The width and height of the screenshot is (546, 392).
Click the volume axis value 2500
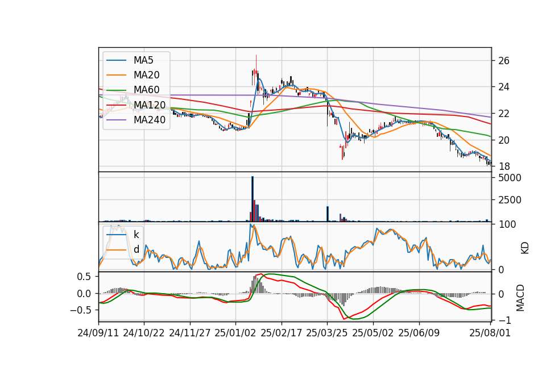tap(510, 200)
